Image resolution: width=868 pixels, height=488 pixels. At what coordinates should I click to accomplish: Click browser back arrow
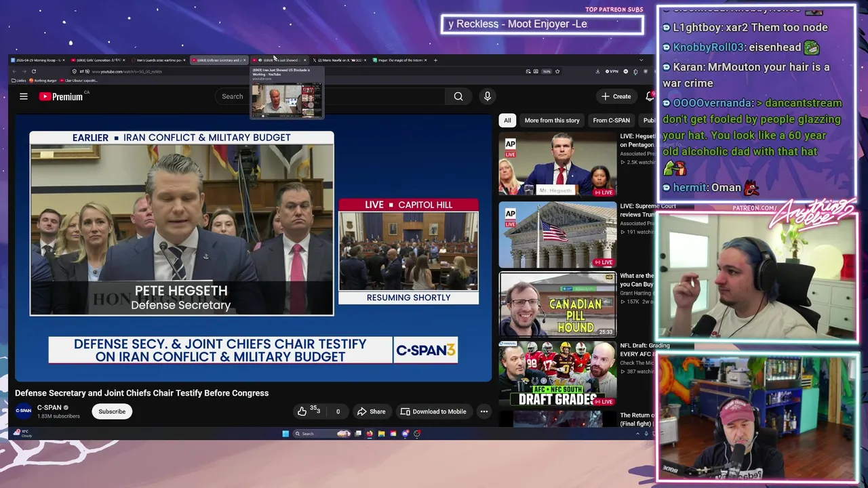[16, 71]
